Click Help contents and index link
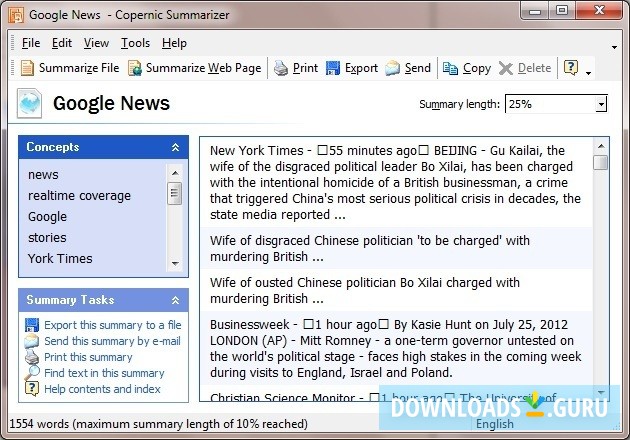Screen dimensions: 630x440 [102, 389]
